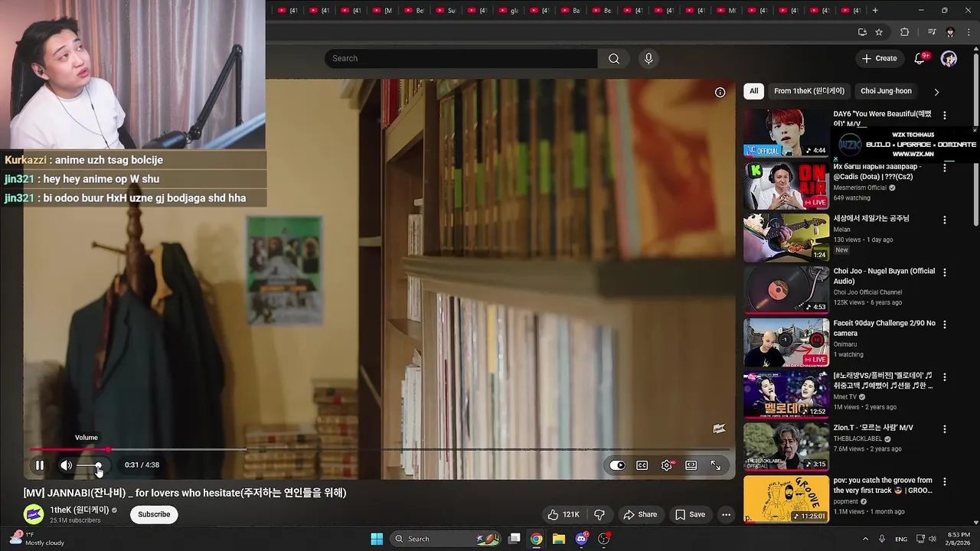Open options for DAY6 video

pyautogui.click(x=944, y=115)
